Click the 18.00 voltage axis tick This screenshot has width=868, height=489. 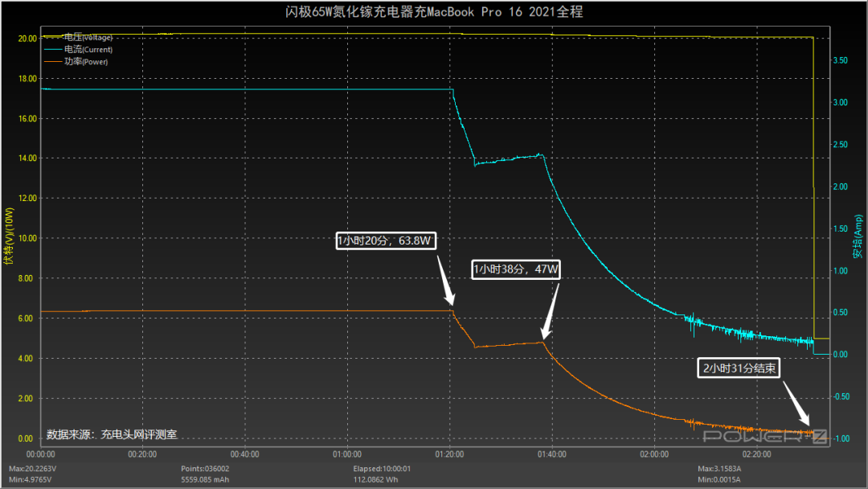pos(27,79)
